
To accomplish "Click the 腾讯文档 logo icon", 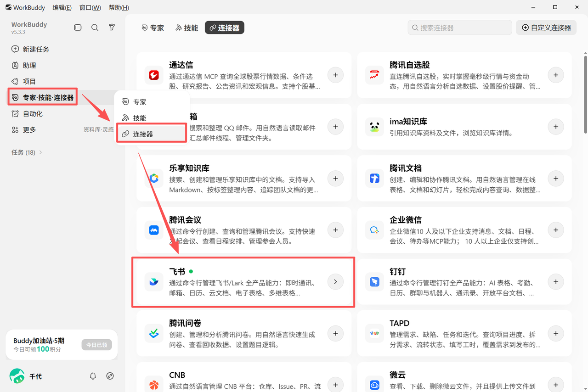I will (374, 178).
